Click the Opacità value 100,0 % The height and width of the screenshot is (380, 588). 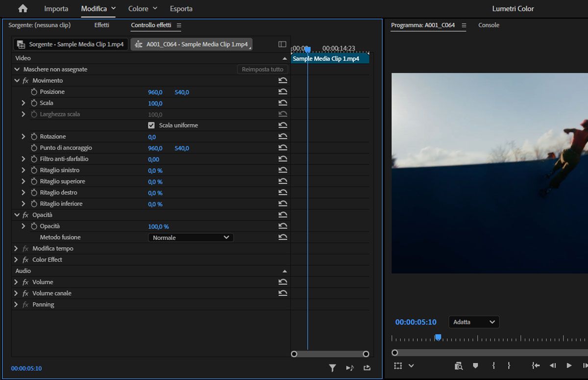(158, 227)
